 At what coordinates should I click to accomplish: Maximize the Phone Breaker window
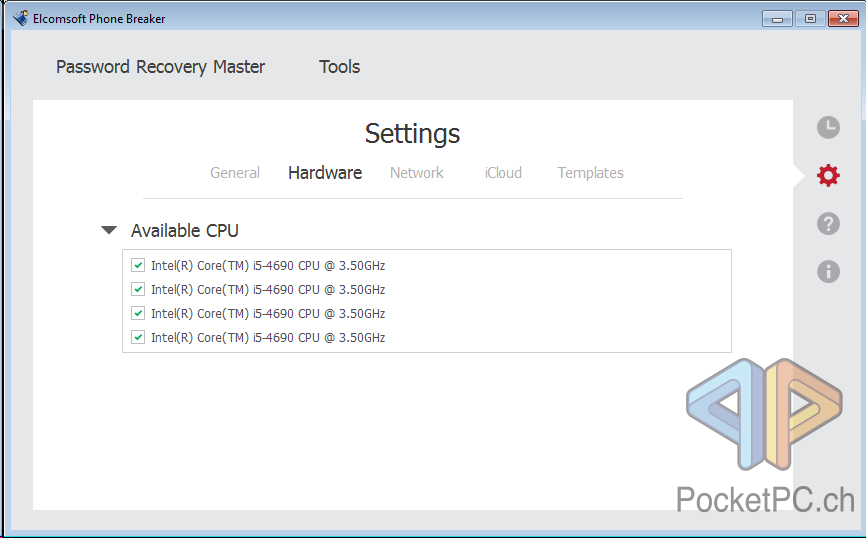[810, 19]
